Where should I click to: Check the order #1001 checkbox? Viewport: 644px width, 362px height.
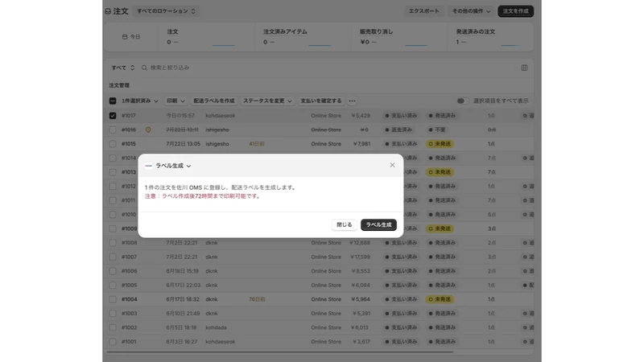(113, 342)
